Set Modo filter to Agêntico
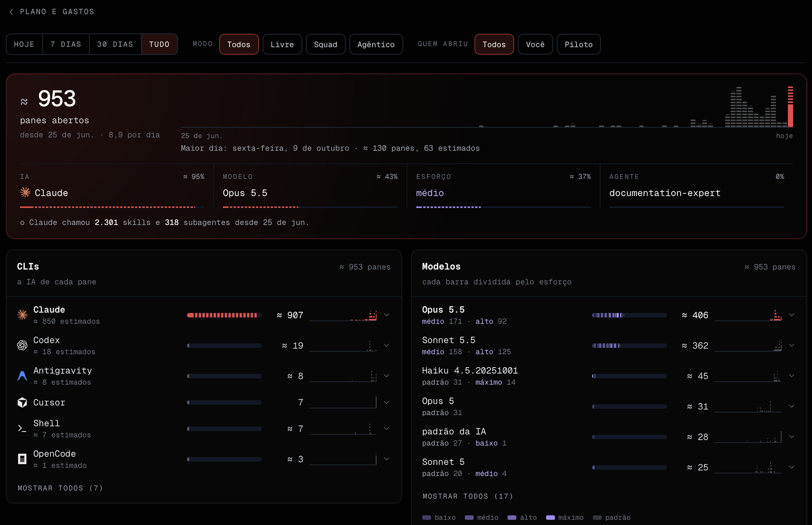 tap(376, 44)
